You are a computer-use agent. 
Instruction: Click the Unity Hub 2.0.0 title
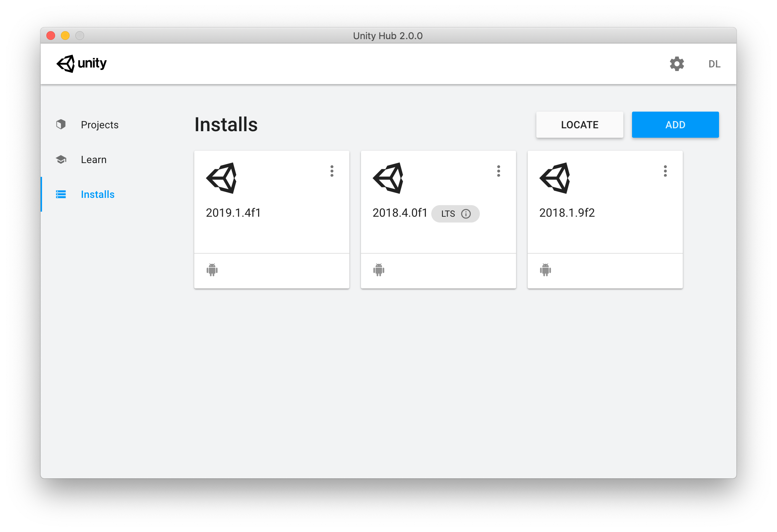[388, 36]
